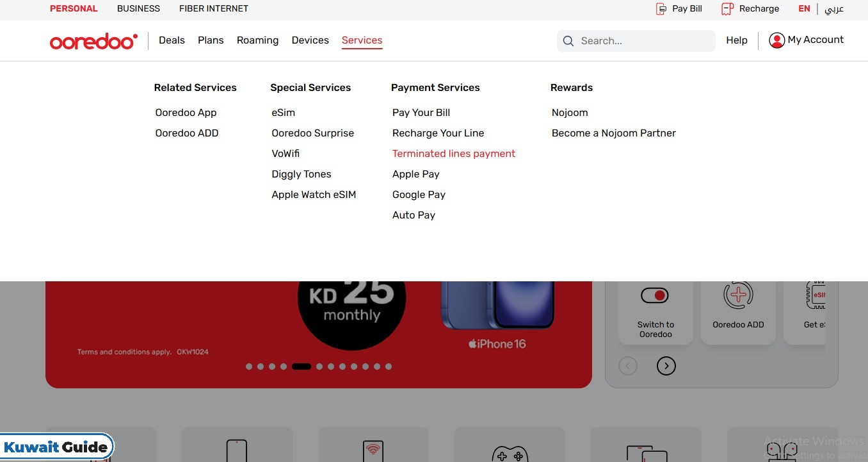
Task: Click the Switch to Ooredoo toggle icon
Action: click(x=654, y=295)
